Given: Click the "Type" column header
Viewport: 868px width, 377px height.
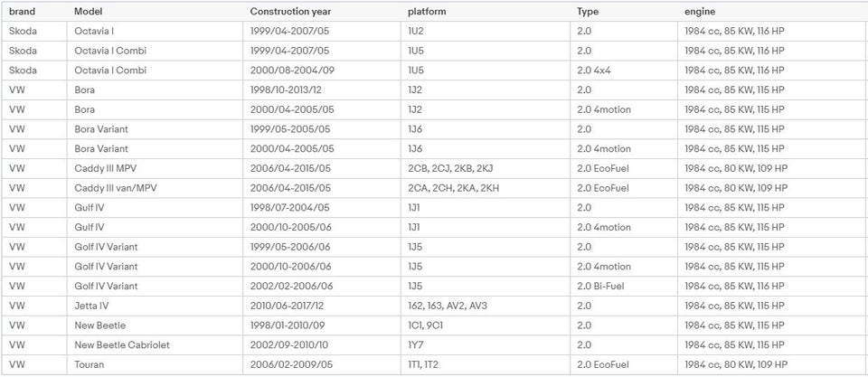Looking at the screenshot, I should 588,12.
